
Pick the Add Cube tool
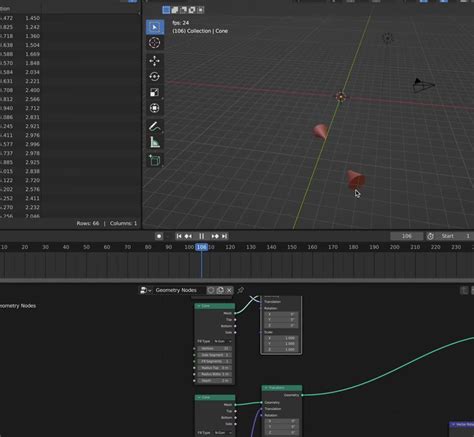pyautogui.click(x=154, y=161)
